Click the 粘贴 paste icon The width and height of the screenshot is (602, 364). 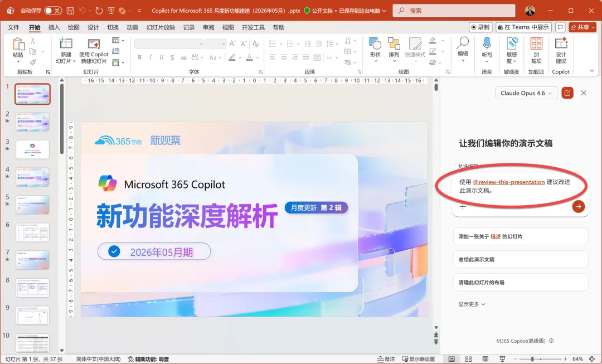[18, 44]
